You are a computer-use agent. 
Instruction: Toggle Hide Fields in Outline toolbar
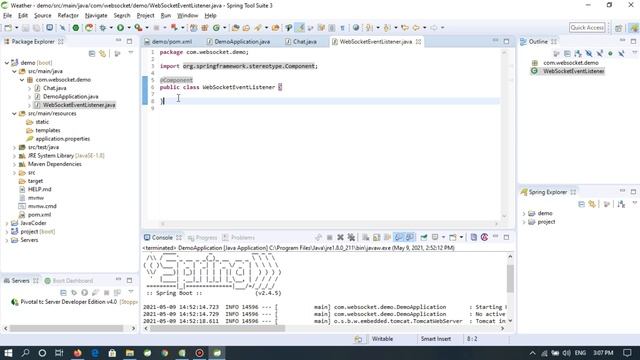[x=589, y=53]
